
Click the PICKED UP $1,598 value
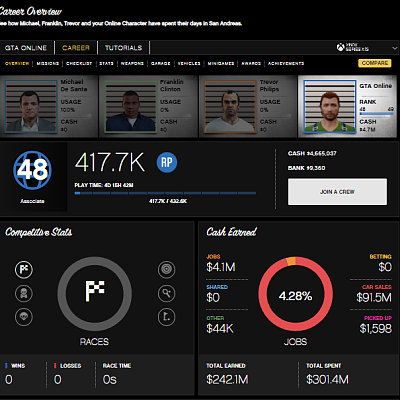click(376, 329)
